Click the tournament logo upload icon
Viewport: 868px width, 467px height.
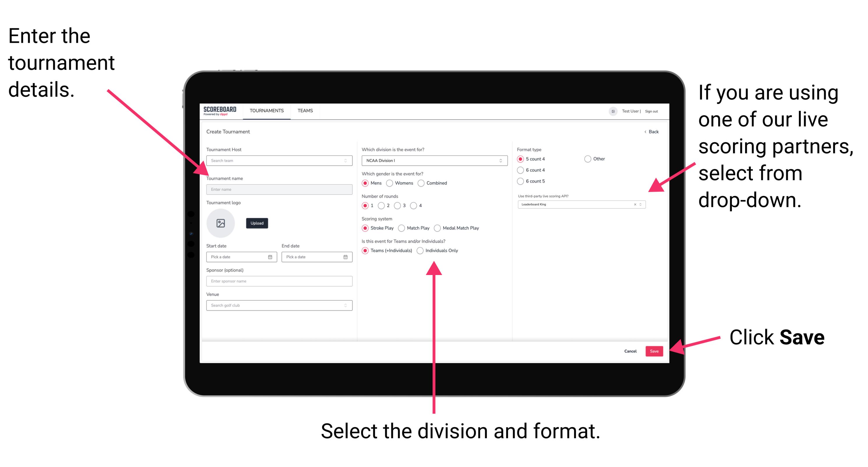point(220,223)
